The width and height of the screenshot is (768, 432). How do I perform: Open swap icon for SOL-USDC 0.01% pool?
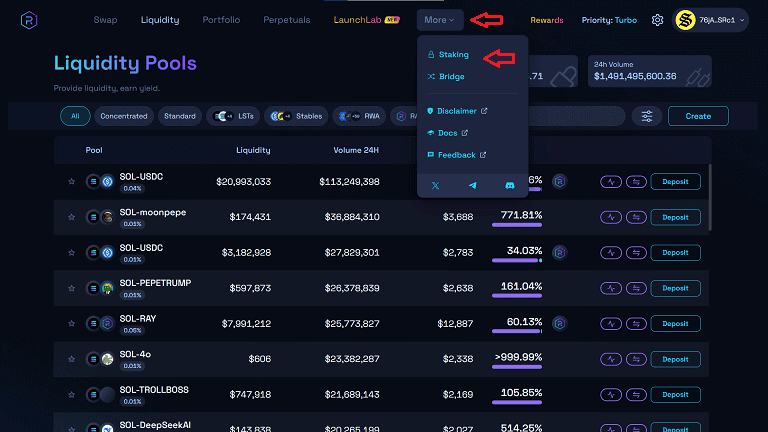click(x=636, y=253)
